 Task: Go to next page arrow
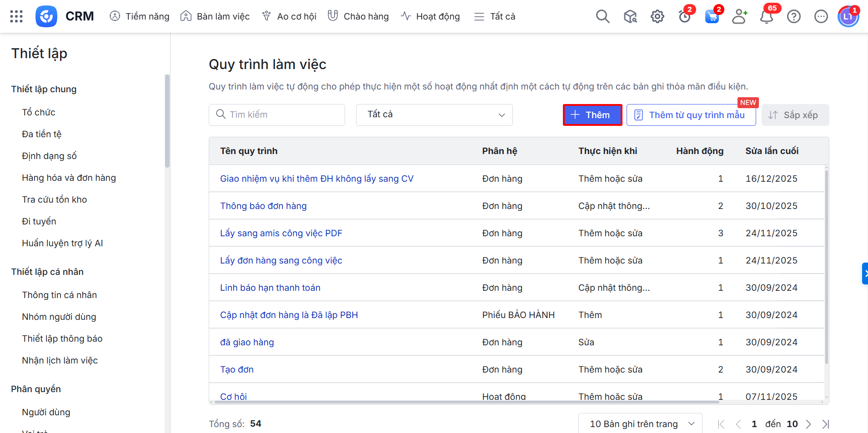point(808,424)
